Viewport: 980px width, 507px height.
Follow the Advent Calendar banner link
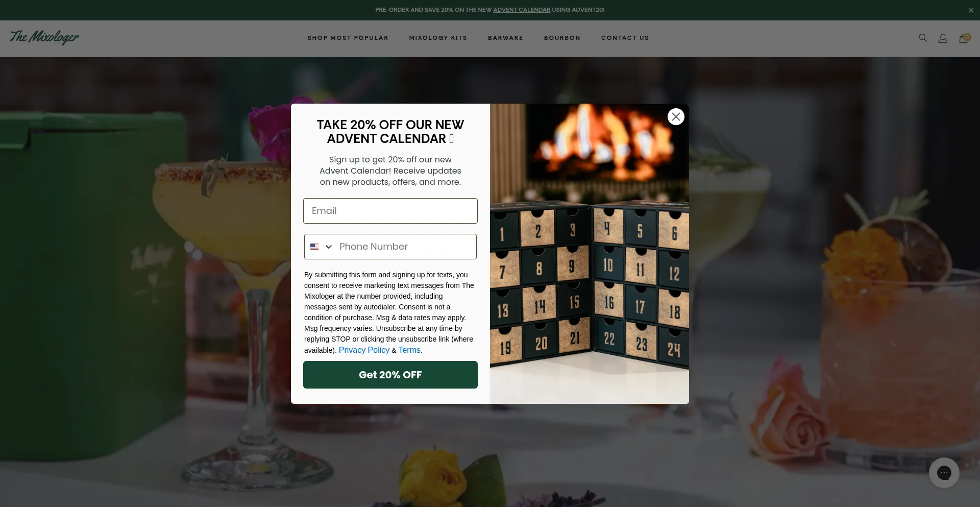(x=522, y=10)
